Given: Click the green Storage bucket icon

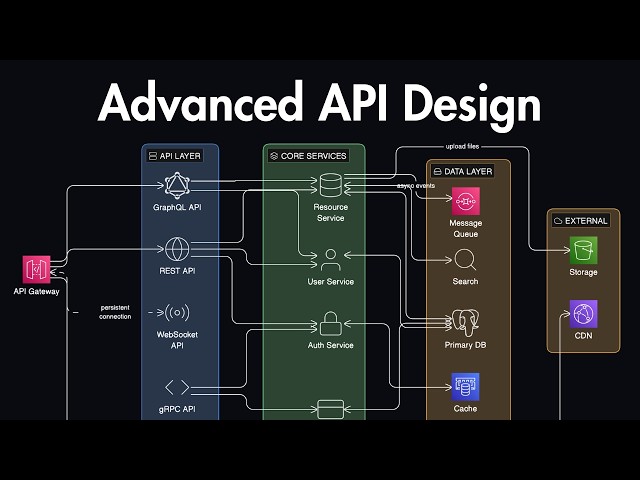Looking at the screenshot, I should pyautogui.click(x=584, y=250).
